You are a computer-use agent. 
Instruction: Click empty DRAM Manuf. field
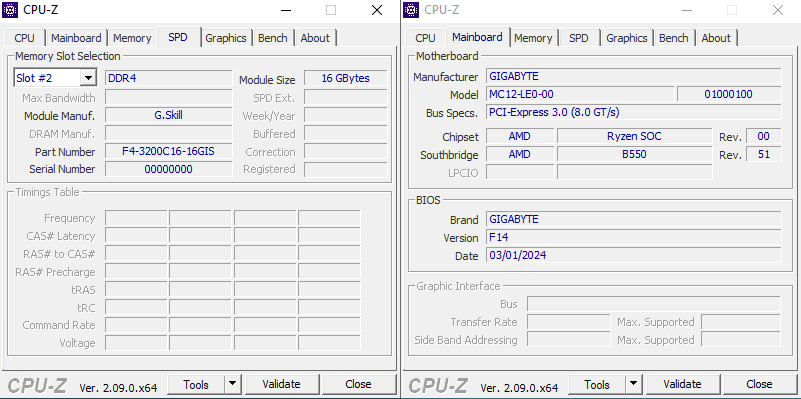169,133
